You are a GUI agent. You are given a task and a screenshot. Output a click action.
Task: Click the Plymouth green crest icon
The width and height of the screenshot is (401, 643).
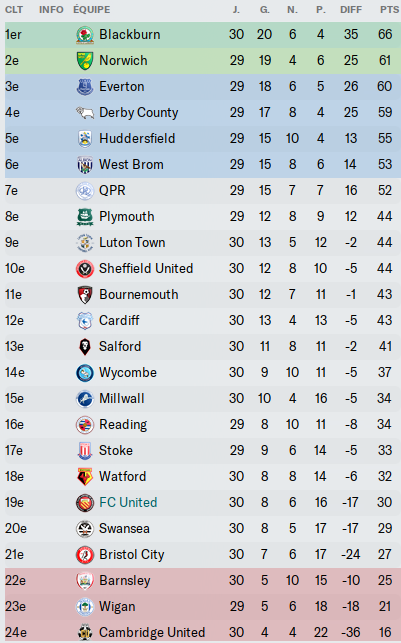click(x=85, y=217)
